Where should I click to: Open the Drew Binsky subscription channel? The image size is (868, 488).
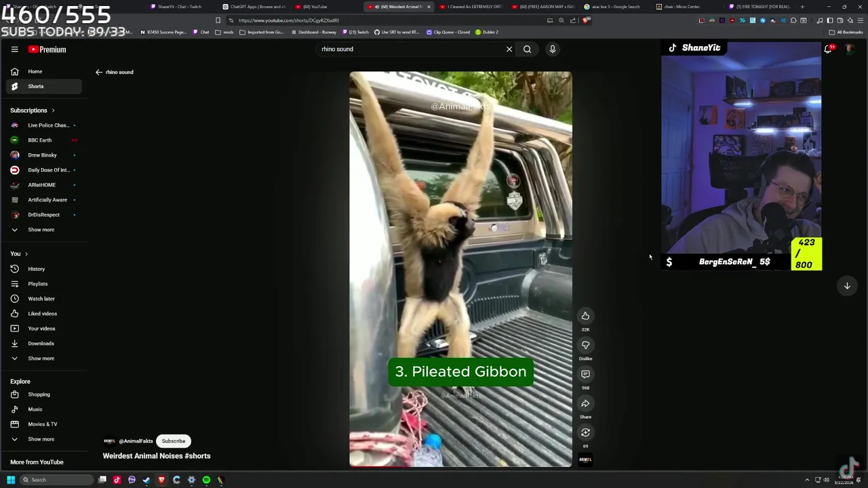point(44,155)
